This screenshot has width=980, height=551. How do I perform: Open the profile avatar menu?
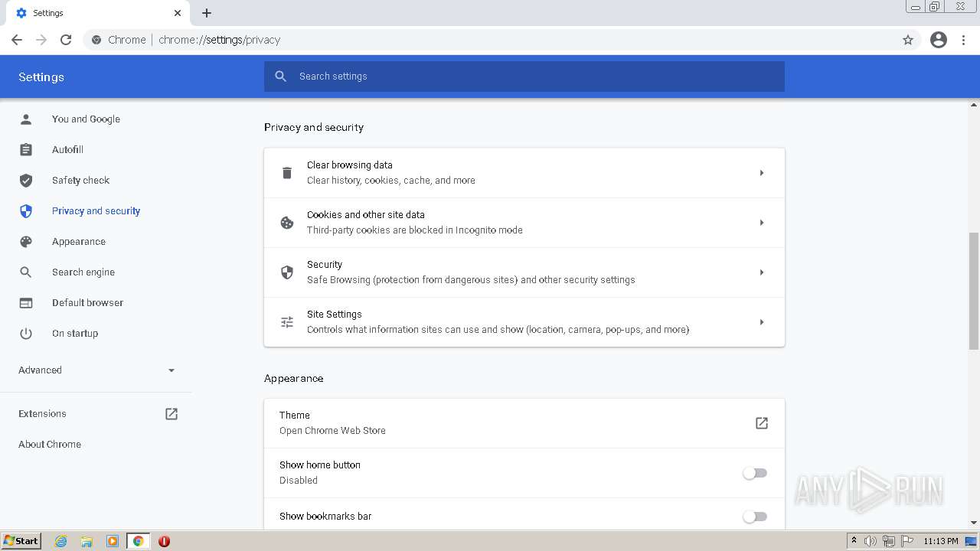coord(939,40)
